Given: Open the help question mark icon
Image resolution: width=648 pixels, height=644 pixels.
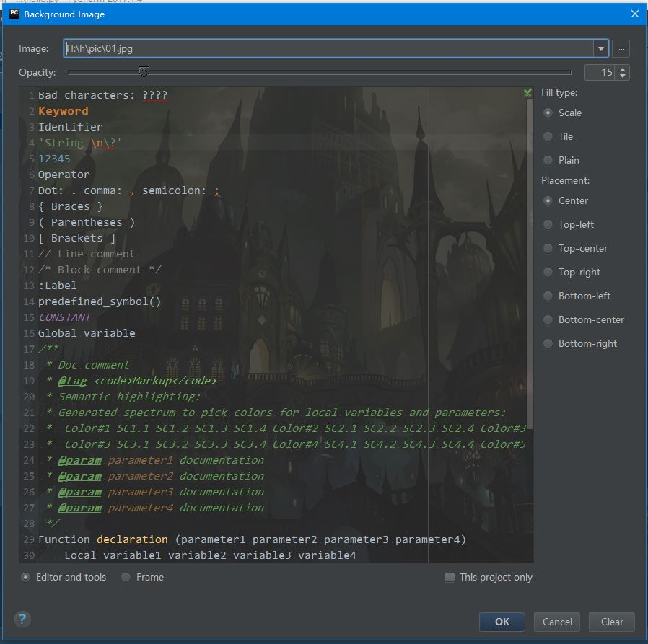Looking at the screenshot, I should (22, 619).
